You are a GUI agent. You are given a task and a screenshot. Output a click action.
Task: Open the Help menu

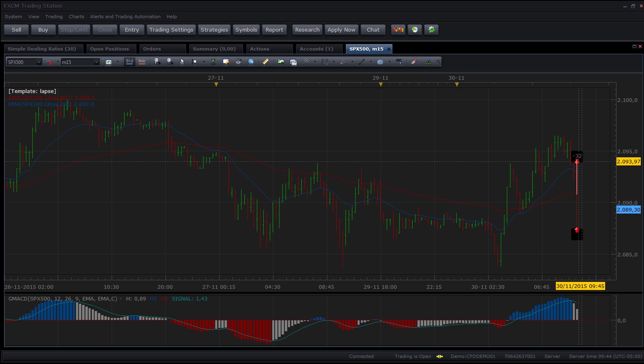pyautogui.click(x=172, y=17)
